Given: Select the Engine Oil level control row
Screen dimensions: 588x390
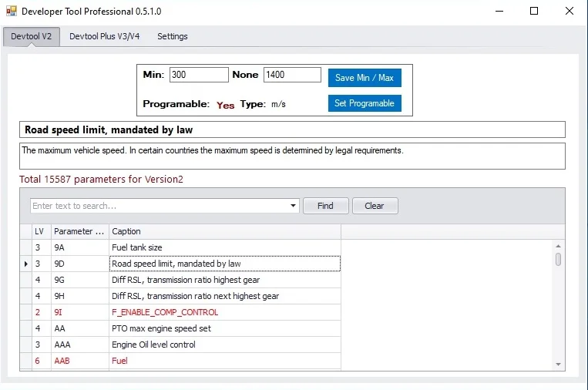Looking at the screenshot, I should coord(180,345).
